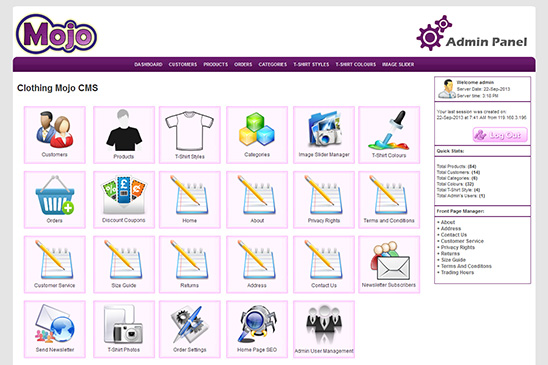Open the Customers icon tile
The width and height of the screenshot is (548, 365).
pyautogui.click(x=55, y=135)
